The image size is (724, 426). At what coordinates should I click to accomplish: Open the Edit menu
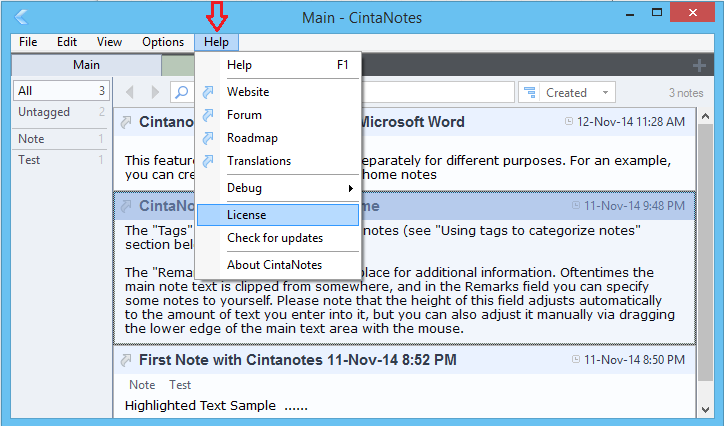(67, 42)
